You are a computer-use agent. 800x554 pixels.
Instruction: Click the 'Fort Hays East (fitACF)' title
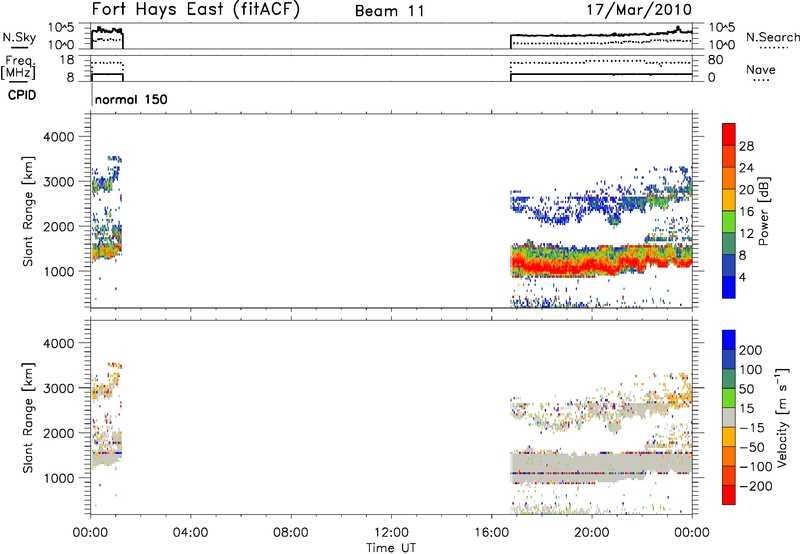(196, 10)
